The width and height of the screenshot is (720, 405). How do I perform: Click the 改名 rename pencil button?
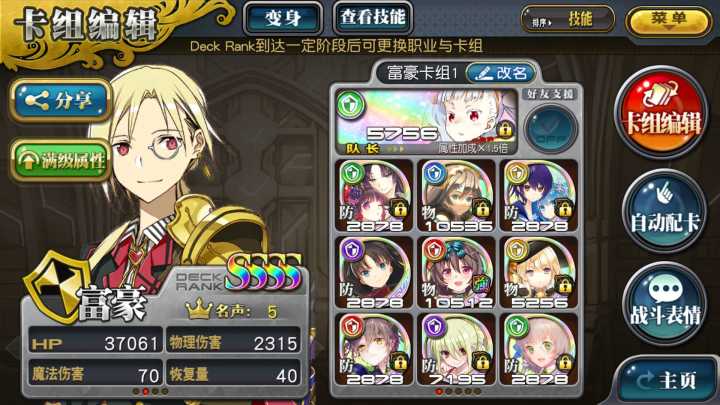pos(501,73)
